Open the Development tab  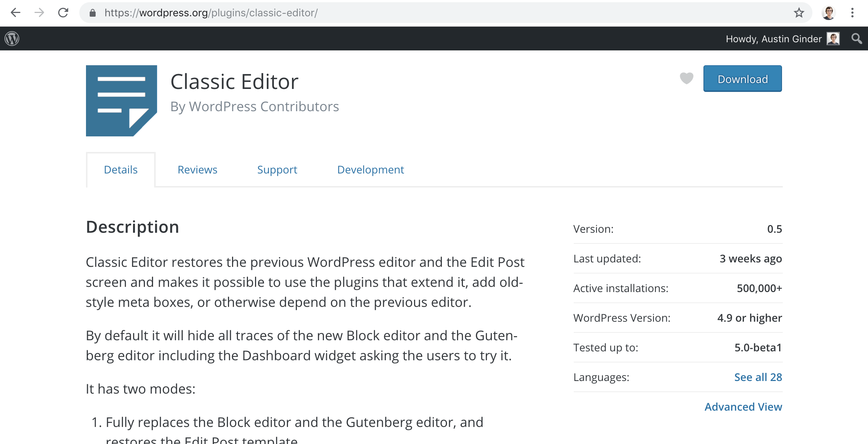371,170
